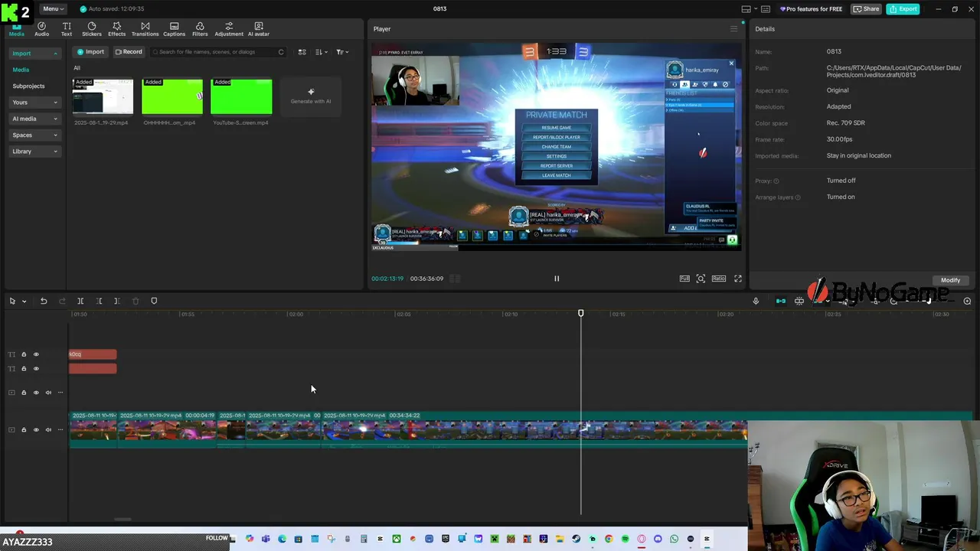Select the OHHHHHH...om_.mp4 green screen thumbnail
The image size is (980, 551).
tap(171, 96)
